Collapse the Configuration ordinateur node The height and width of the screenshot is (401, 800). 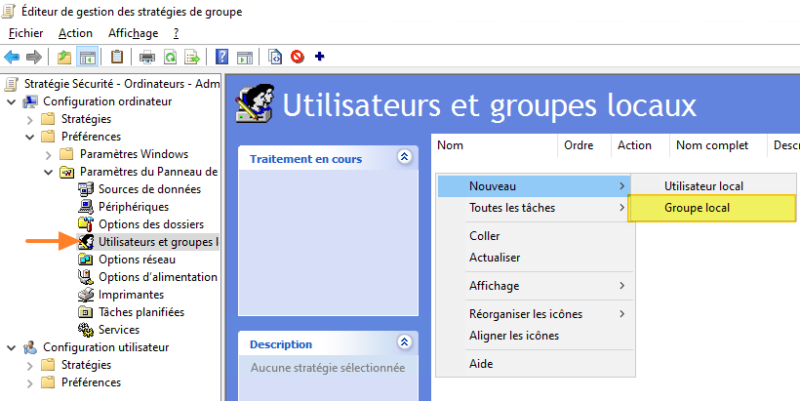(11, 102)
